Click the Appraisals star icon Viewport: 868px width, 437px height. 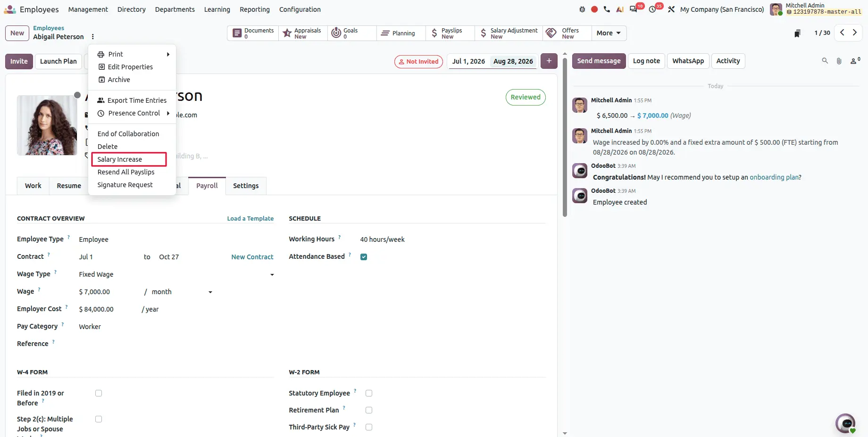click(287, 33)
